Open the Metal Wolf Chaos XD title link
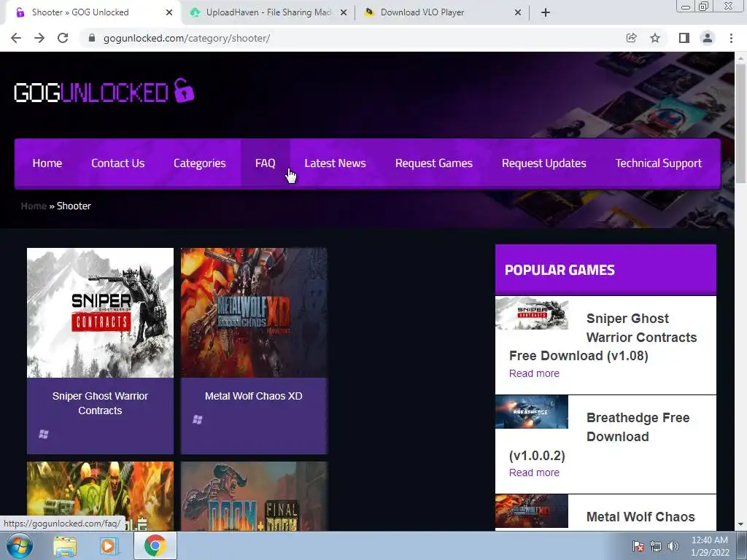This screenshot has width=747, height=560. [x=253, y=396]
